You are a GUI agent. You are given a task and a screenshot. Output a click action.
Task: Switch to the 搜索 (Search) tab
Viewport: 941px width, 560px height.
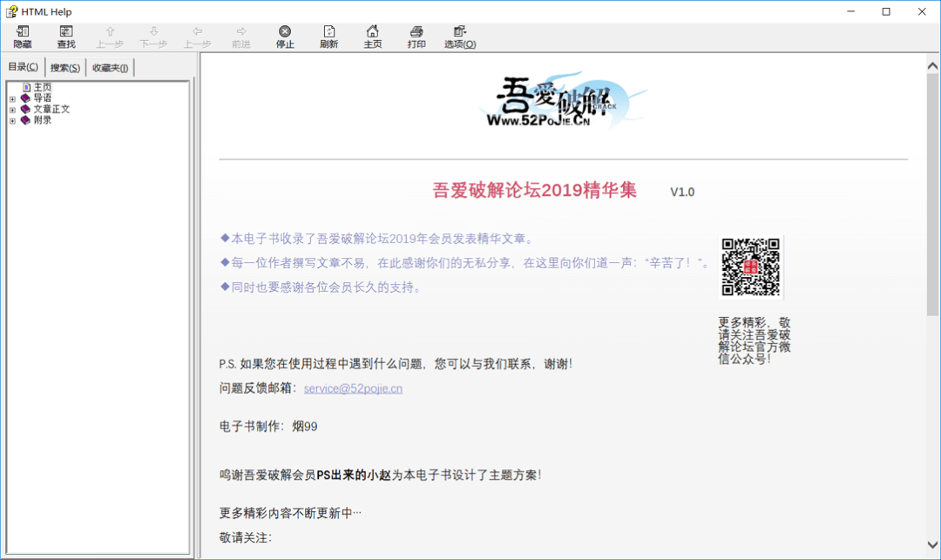(x=64, y=66)
